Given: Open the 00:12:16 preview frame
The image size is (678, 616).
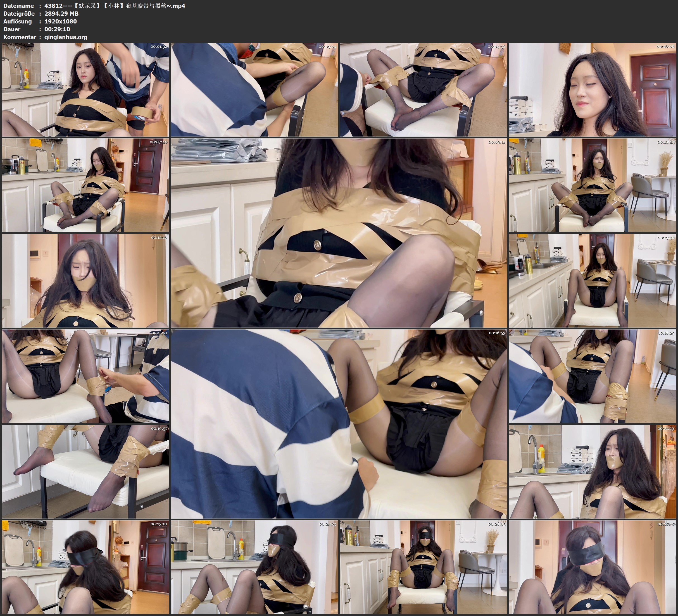Looking at the screenshot, I should coord(85,280).
